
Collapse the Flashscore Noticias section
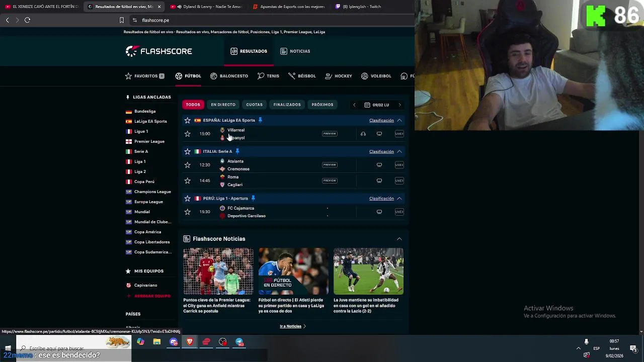(399, 239)
